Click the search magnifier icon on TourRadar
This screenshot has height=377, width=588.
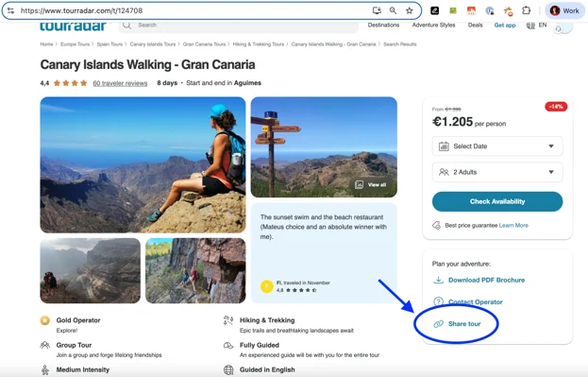[126, 26]
